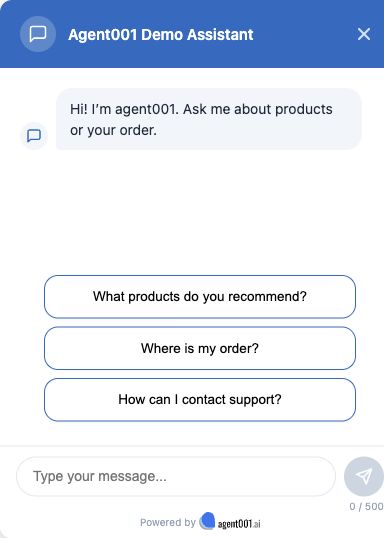Focus the 'Type your message...' input field
The width and height of the screenshot is (384, 538).
click(x=176, y=476)
